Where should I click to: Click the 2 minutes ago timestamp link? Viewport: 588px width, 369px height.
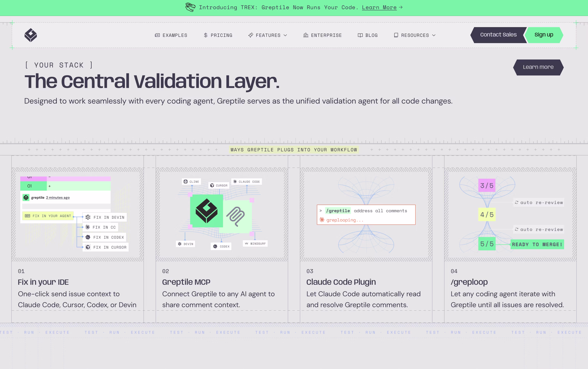[x=58, y=197]
